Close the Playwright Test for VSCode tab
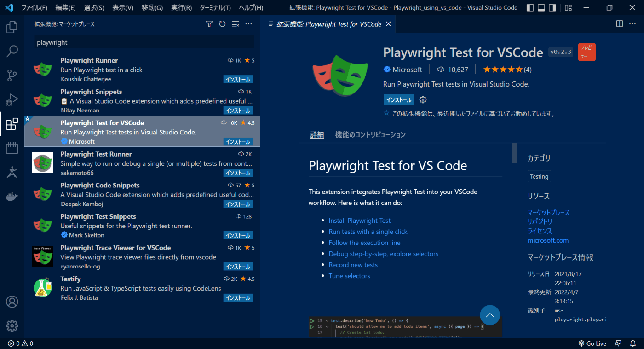Image resolution: width=644 pixels, height=349 pixels. 388,24
